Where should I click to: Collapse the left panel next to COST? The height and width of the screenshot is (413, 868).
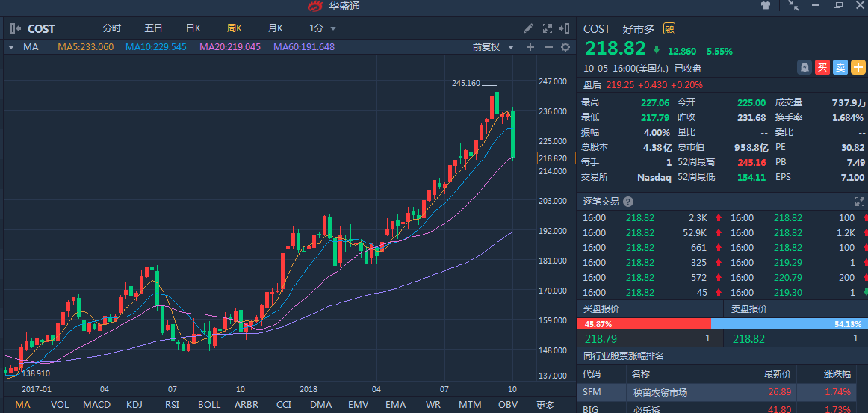click(14, 28)
